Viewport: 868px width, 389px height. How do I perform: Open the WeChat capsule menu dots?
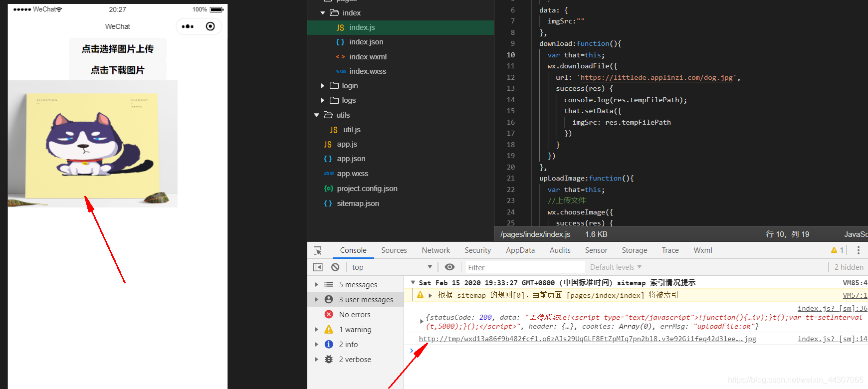[x=188, y=26]
